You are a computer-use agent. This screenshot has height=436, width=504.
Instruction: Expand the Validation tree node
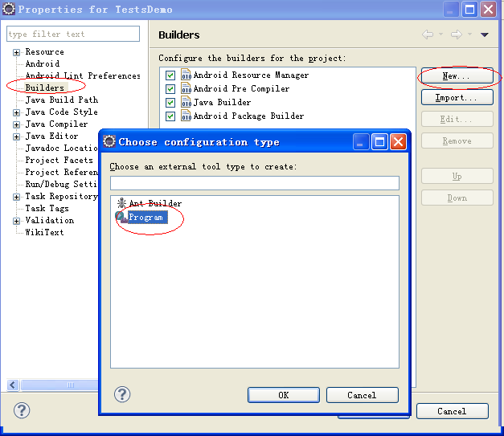pyautogui.click(x=16, y=221)
